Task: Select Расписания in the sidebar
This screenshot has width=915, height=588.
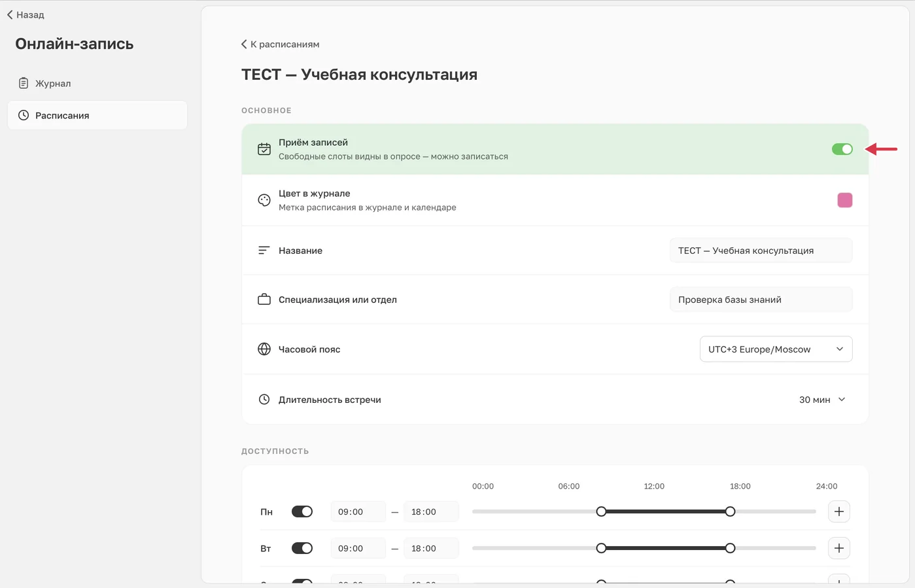Action: pyautogui.click(x=97, y=115)
